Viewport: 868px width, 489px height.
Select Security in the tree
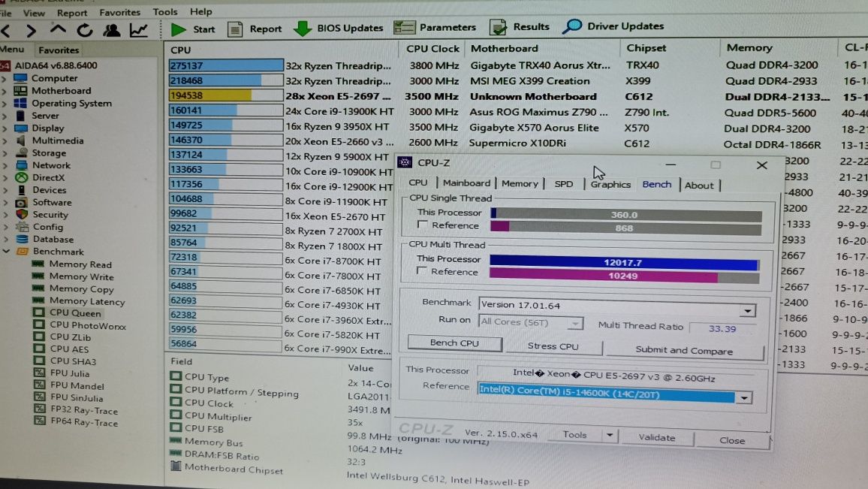pos(50,214)
